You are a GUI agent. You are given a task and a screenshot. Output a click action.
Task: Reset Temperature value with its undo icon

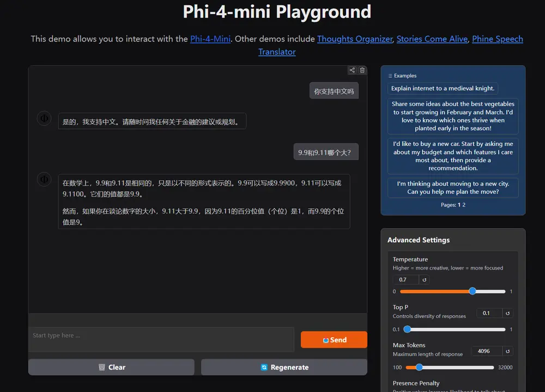pyautogui.click(x=425, y=279)
